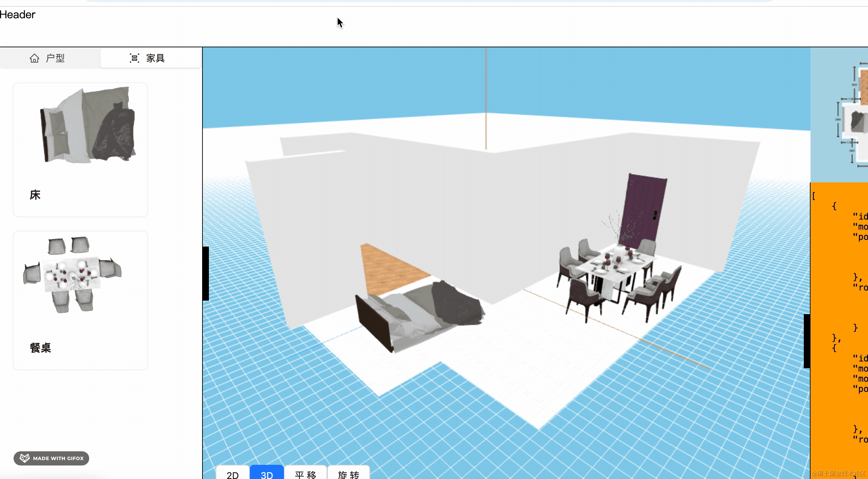Open the 2D floor plan minimap preview

tap(839, 115)
